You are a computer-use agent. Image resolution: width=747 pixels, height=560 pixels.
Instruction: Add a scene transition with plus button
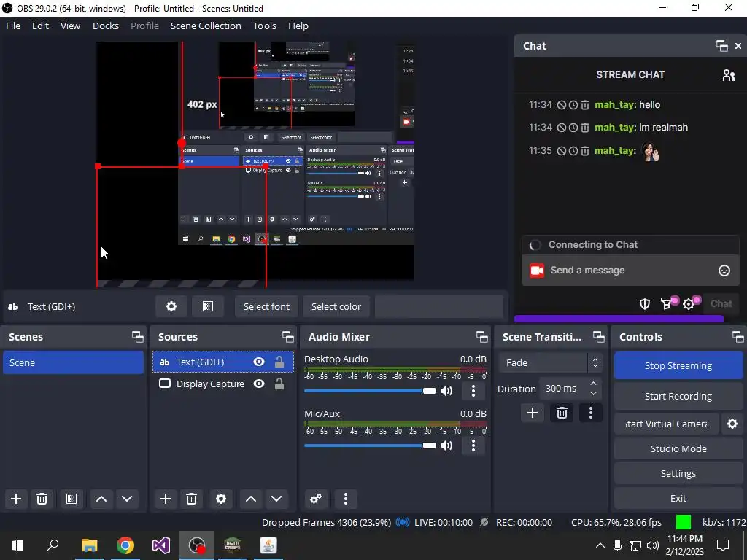click(532, 413)
